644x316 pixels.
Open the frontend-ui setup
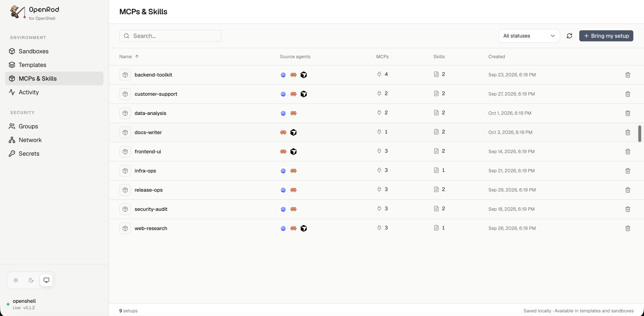[x=148, y=151]
